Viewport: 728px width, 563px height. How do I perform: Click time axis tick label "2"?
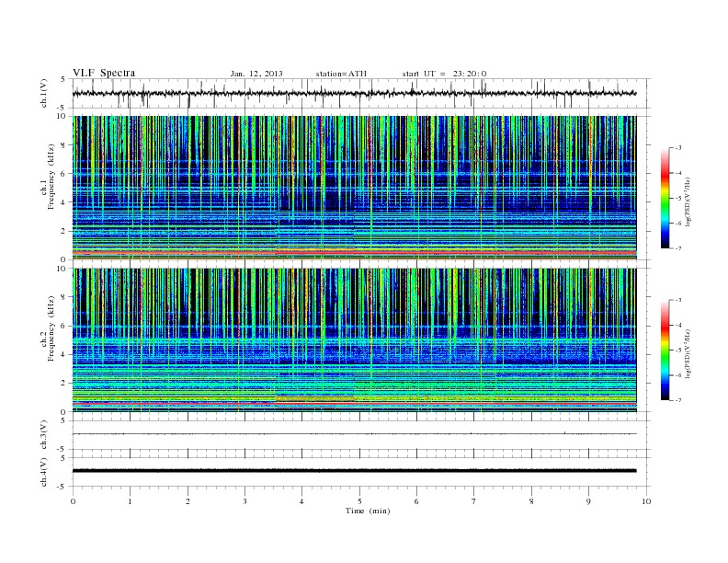188,501
